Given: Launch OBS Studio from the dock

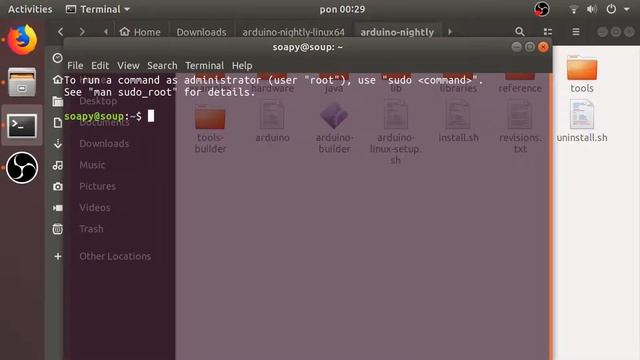Looking at the screenshot, I should [22, 167].
